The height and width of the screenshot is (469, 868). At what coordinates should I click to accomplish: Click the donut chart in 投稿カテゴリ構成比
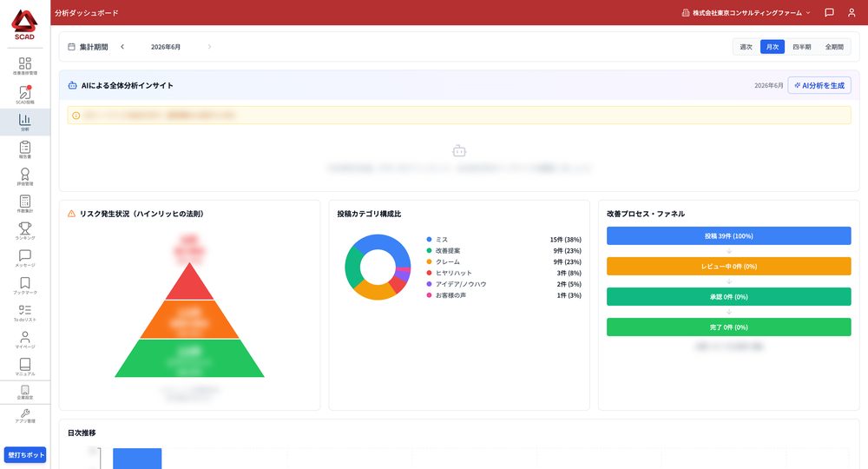378,267
